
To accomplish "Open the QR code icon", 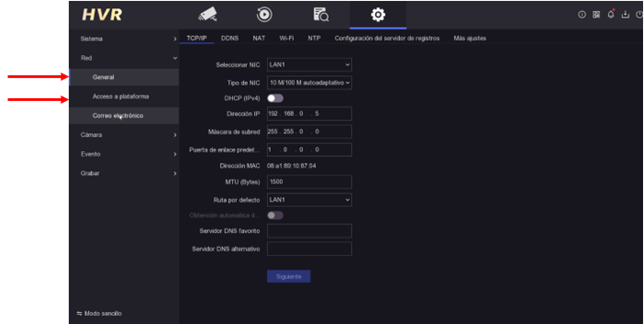I will [596, 14].
